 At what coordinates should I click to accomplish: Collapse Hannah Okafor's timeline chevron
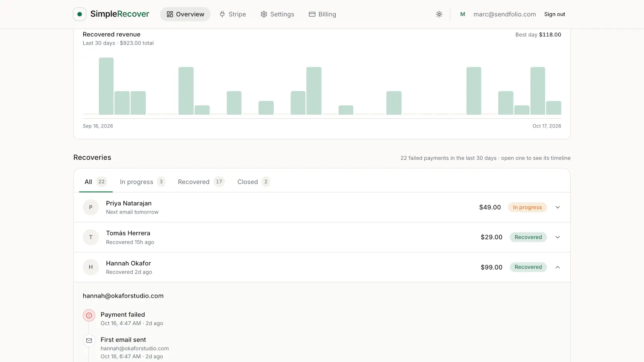point(558,267)
